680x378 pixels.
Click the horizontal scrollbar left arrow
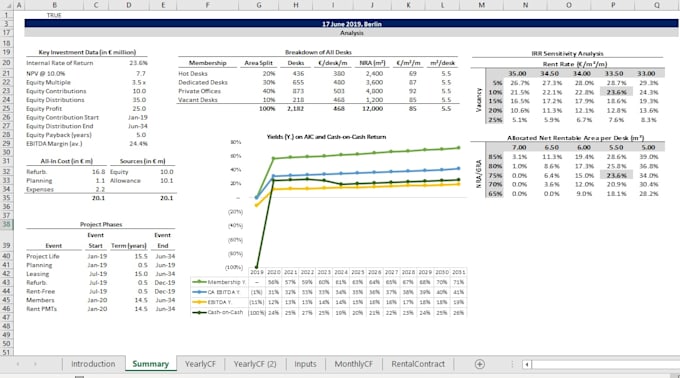click(526, 364)
